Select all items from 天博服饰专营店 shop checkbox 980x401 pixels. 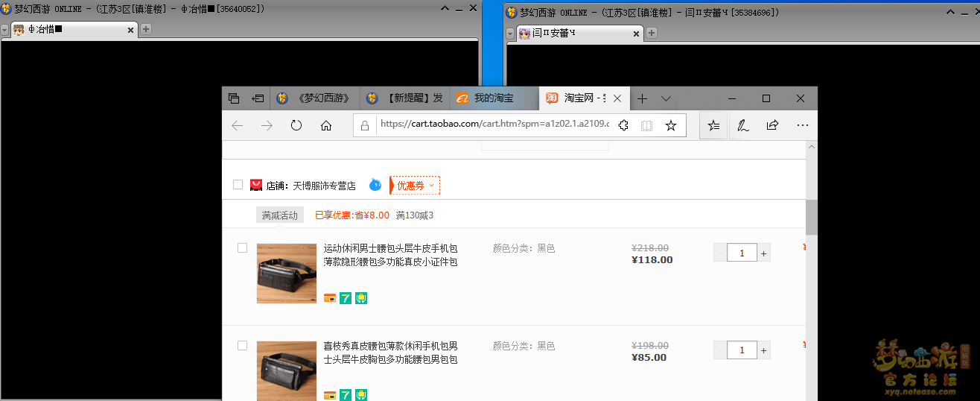(238, 185)
